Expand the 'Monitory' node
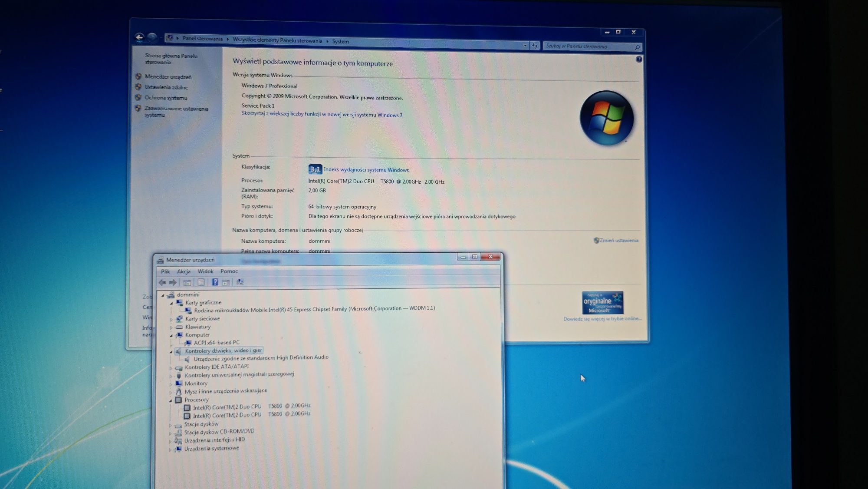Viewport: 868px width, 489px height. tap(171, 384)
